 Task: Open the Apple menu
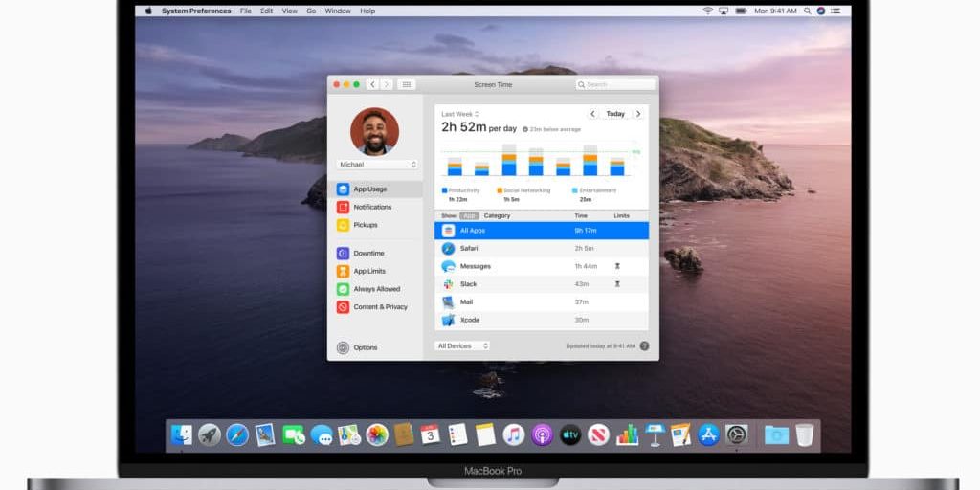pos(148,11)
